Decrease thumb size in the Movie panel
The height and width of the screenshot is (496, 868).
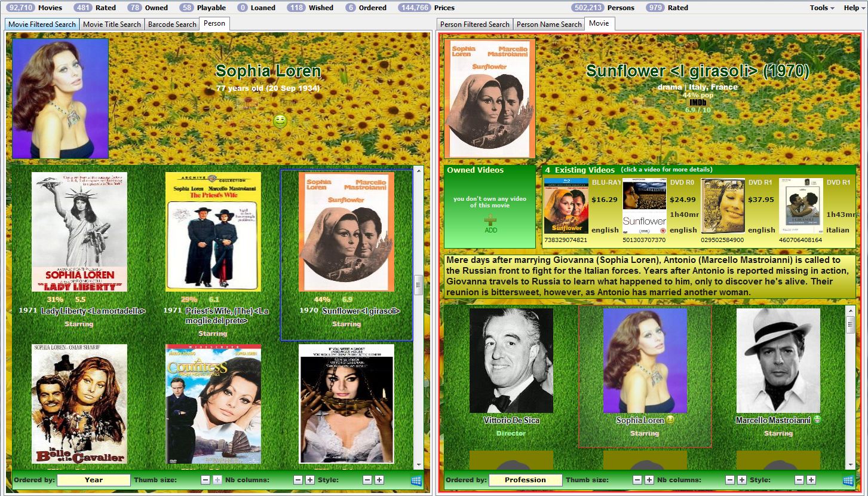pyautogui.click(x=637, y=480)
